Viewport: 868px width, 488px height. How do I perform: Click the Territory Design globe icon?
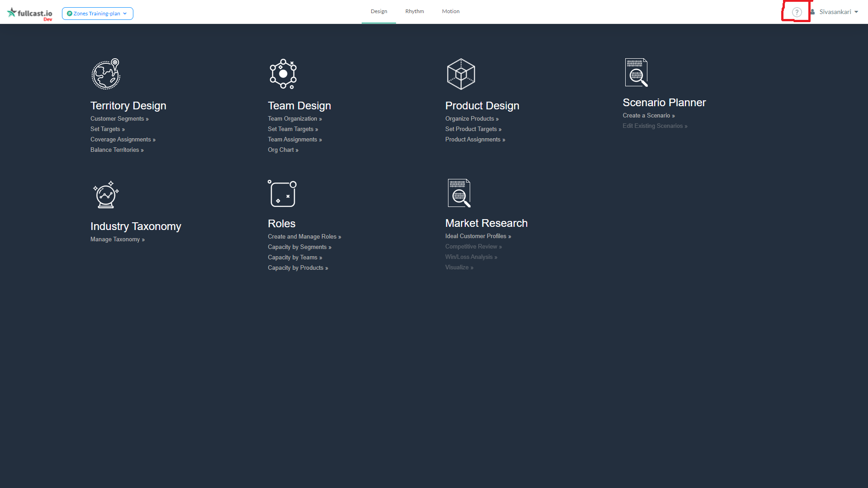coord(106,74)
